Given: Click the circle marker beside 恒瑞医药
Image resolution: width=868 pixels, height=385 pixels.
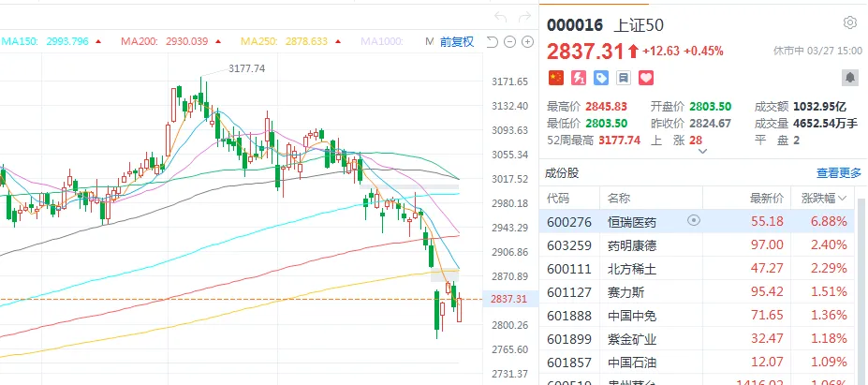Looking at the screenshot, I should coord(693,220).
